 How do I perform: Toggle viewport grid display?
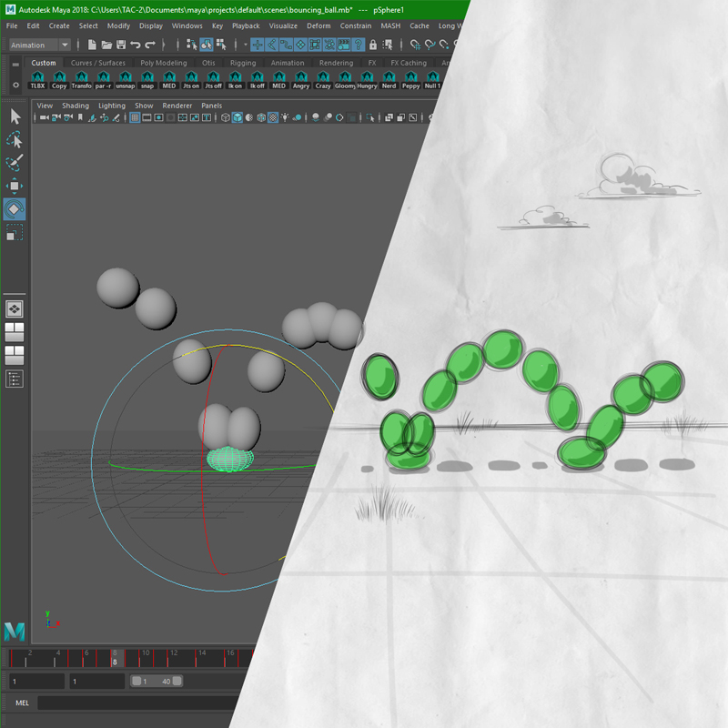135,117
